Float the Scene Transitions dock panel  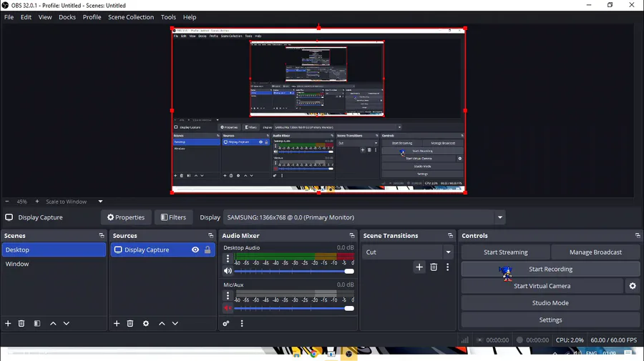(x=450, y=235)
